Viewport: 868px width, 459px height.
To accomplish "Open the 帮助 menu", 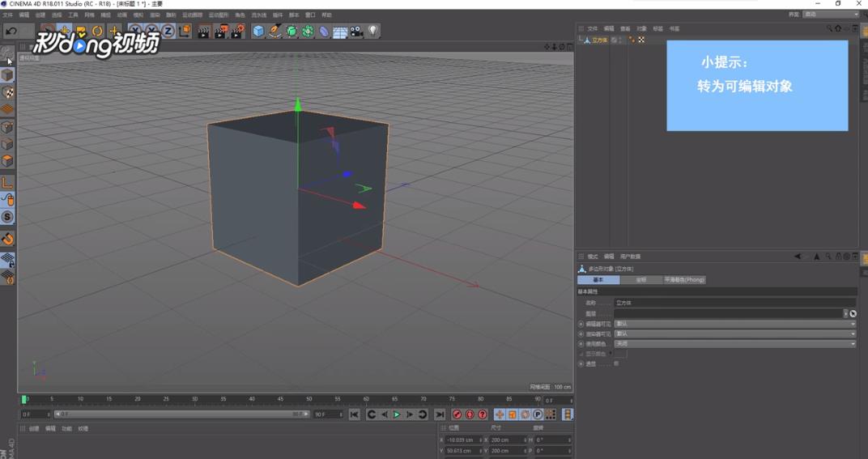I will pyautogui.click(x=326, y=15).
